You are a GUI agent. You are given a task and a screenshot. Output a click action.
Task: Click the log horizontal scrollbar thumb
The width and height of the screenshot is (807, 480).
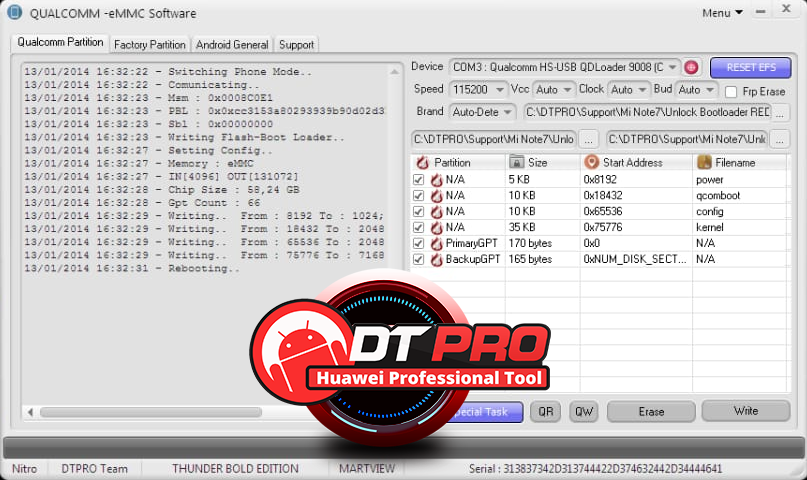pyautogui.click(x=151, y=412)
